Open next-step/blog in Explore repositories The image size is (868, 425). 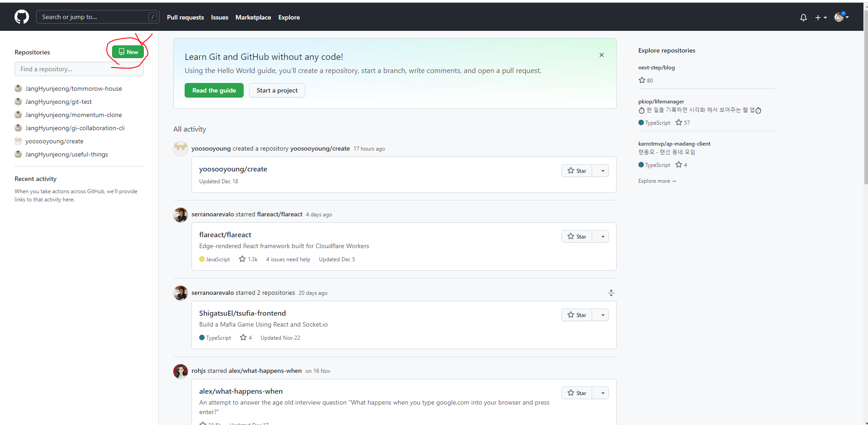pos(657,68)
